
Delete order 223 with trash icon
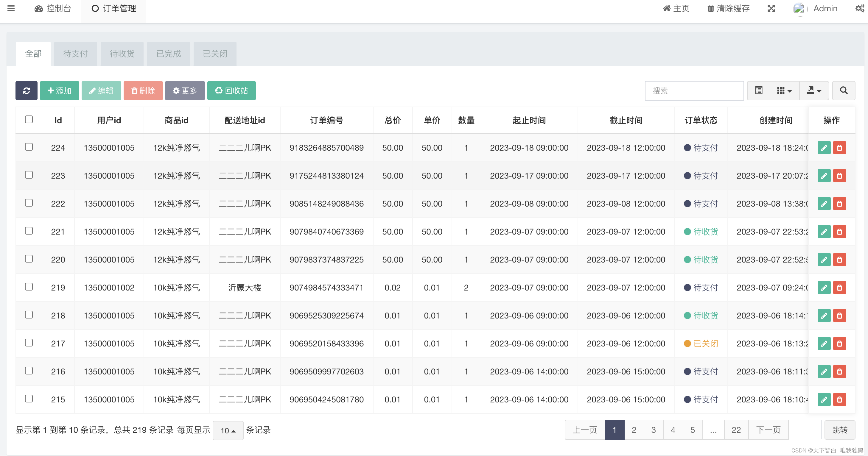[x=839, y=175]
